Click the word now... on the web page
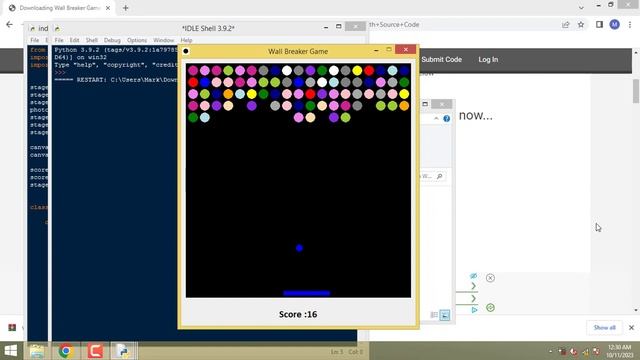The image size is (640, 360). click(476, 116)
